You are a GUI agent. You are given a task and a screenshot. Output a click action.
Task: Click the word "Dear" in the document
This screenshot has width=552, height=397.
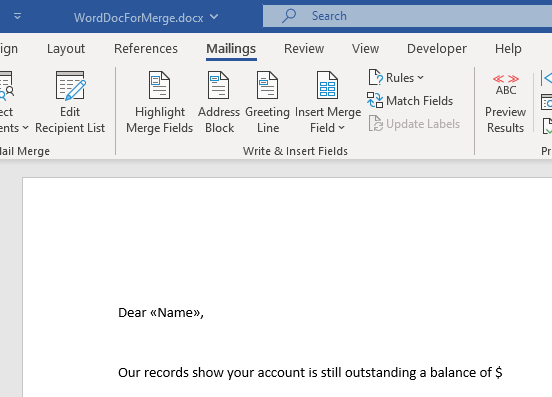click(132, 313)
